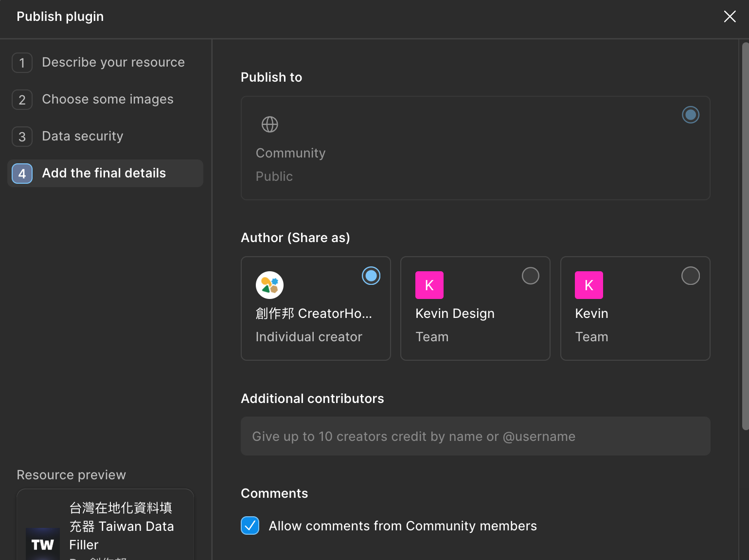Close the Publish plugin dialog
Image resolution: width=749 pixels, height=560 pixels.
click(730, 17)
